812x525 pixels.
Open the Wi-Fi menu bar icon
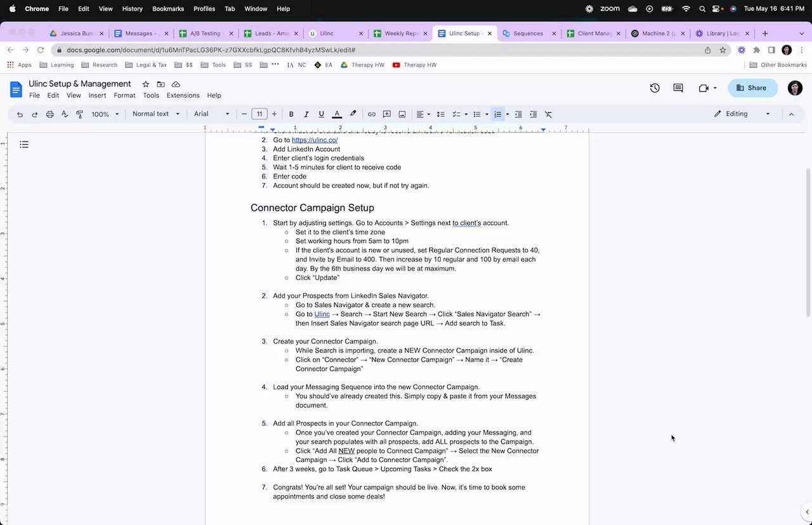[686, 9]
